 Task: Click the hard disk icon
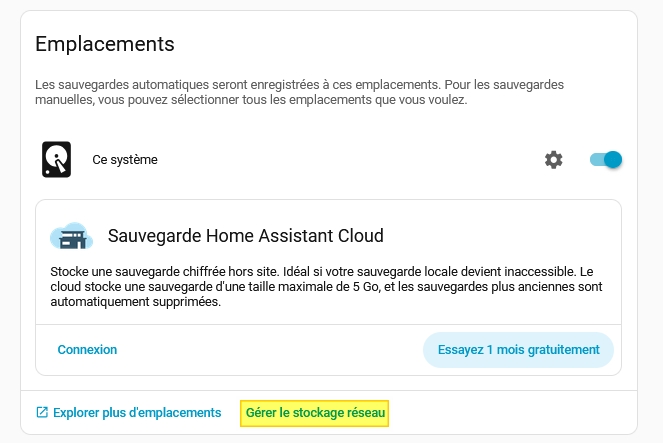click(56, 160)
